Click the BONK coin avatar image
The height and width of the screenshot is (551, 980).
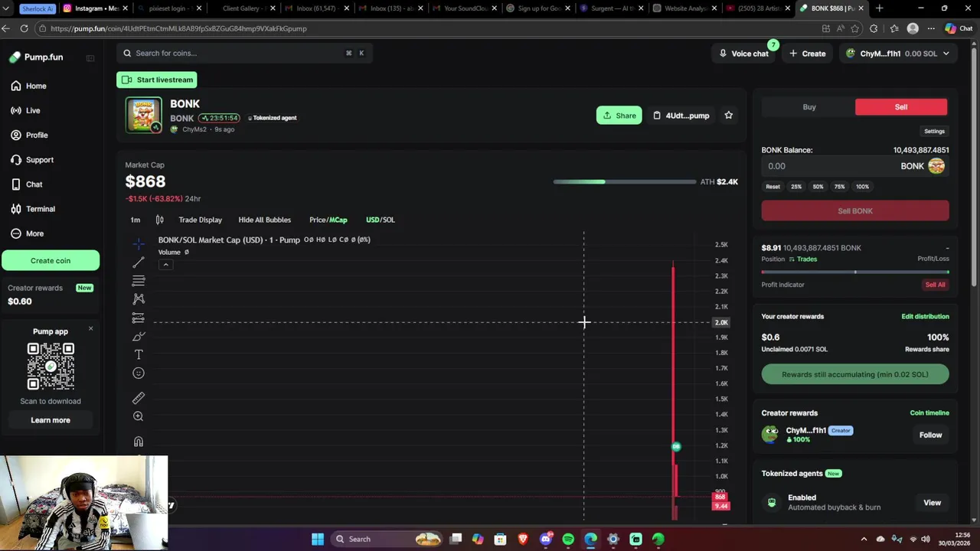[x=144, y=116]
